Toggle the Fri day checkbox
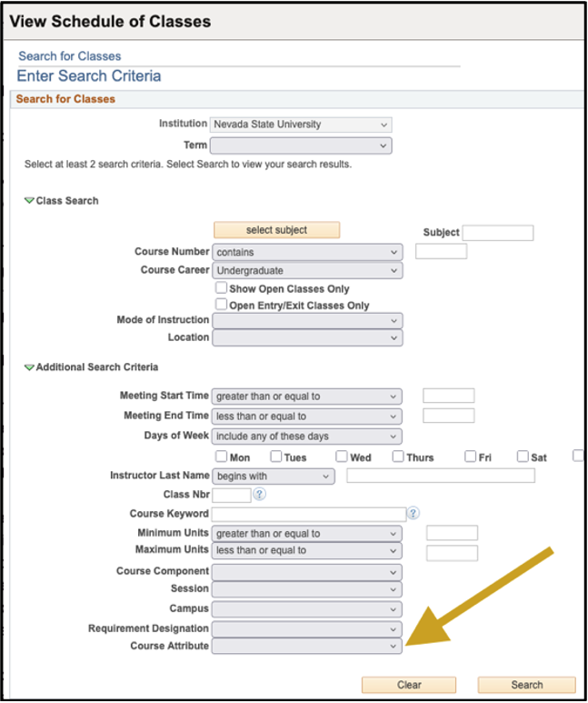 click(x=470, y=457)
